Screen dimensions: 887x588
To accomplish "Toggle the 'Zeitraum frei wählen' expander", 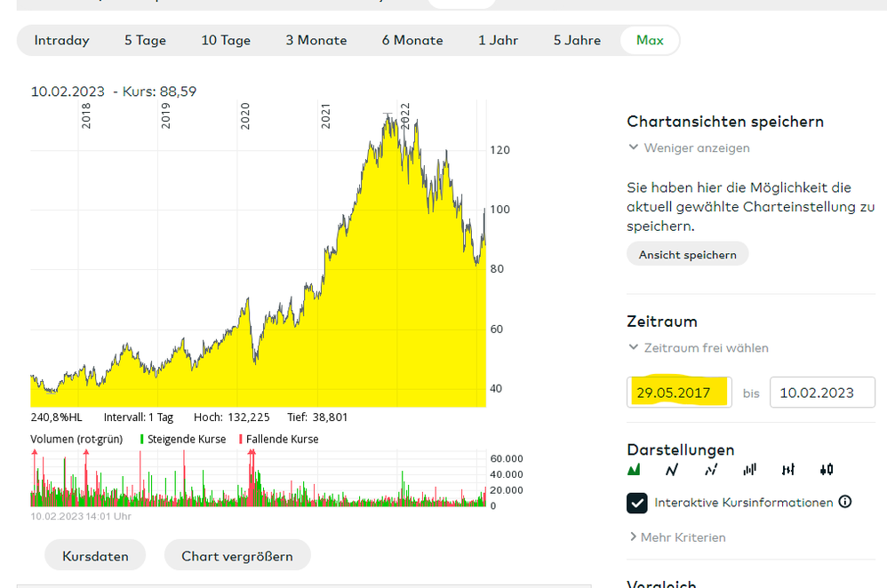I will (699, 348).
